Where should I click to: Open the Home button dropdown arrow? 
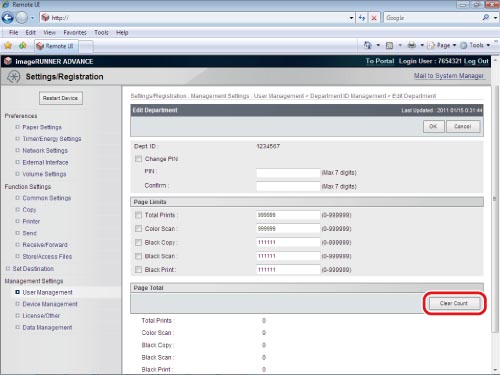[x=378, y=45]
